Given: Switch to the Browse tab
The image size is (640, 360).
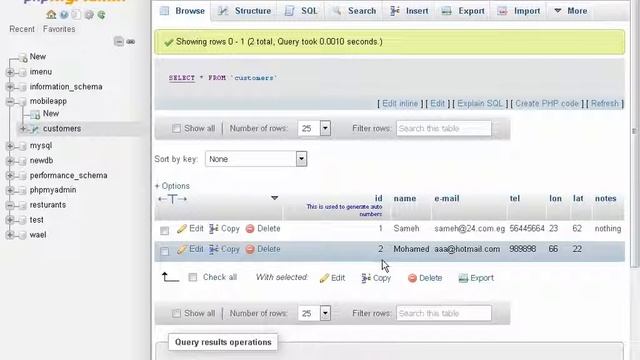Looking at the screenshot, I should (183, 11).
